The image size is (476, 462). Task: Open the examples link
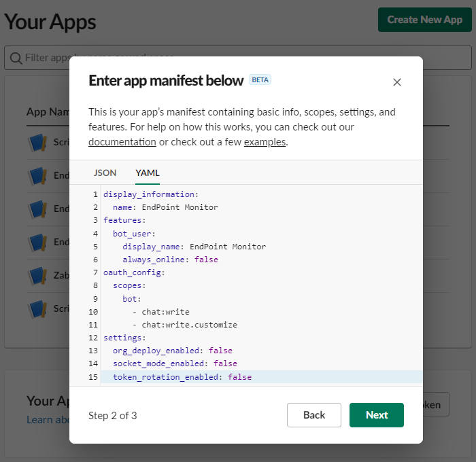point(265,142)
